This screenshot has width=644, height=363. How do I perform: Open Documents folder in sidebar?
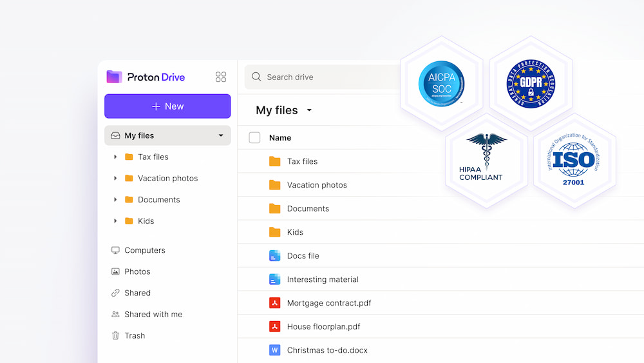coord(159,199)
